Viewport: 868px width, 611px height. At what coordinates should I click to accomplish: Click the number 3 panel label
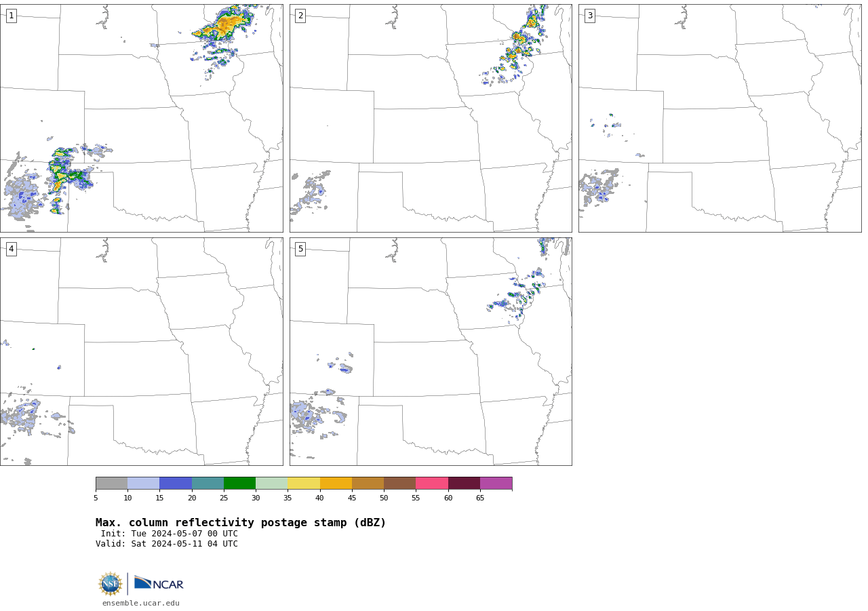[590, 16]
